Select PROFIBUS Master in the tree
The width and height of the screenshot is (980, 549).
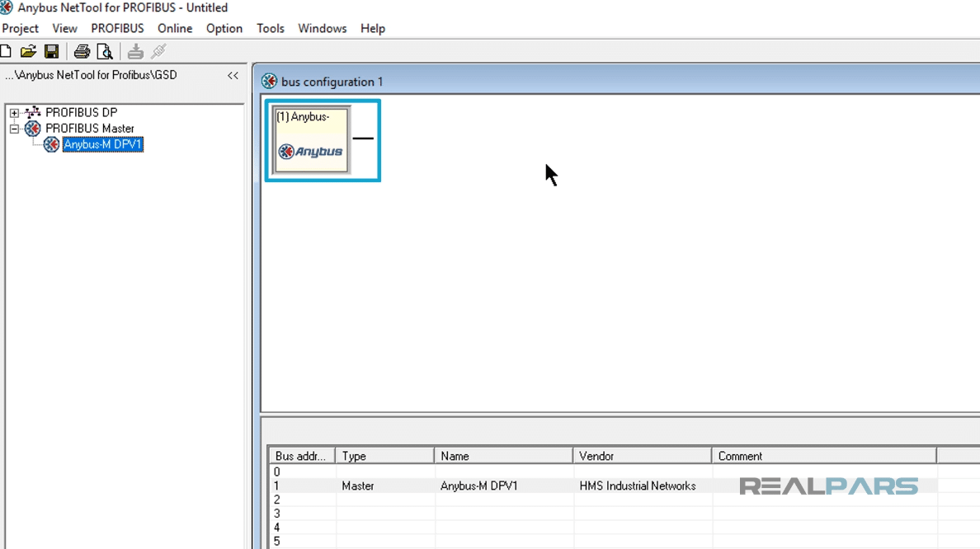[89, 129]
